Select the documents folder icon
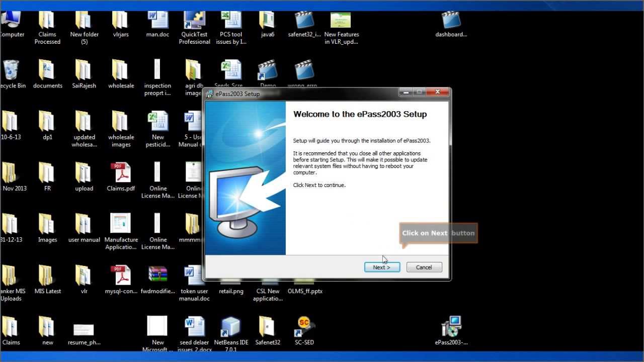This screenshot has height=362, width=644. 47,70
